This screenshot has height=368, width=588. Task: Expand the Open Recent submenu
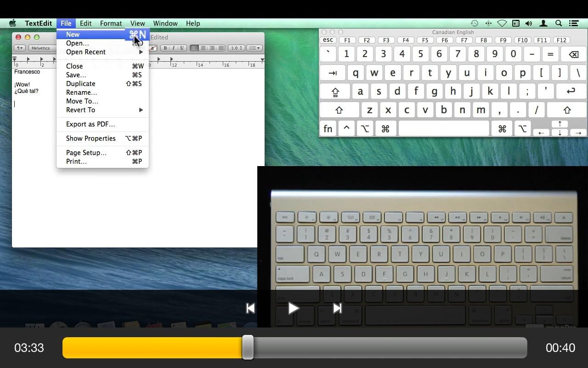[102, 52]
